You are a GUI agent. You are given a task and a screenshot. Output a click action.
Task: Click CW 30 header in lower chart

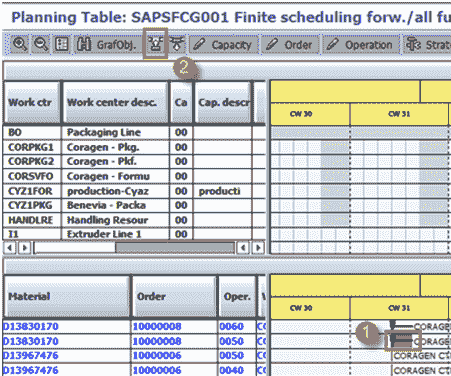310,308
